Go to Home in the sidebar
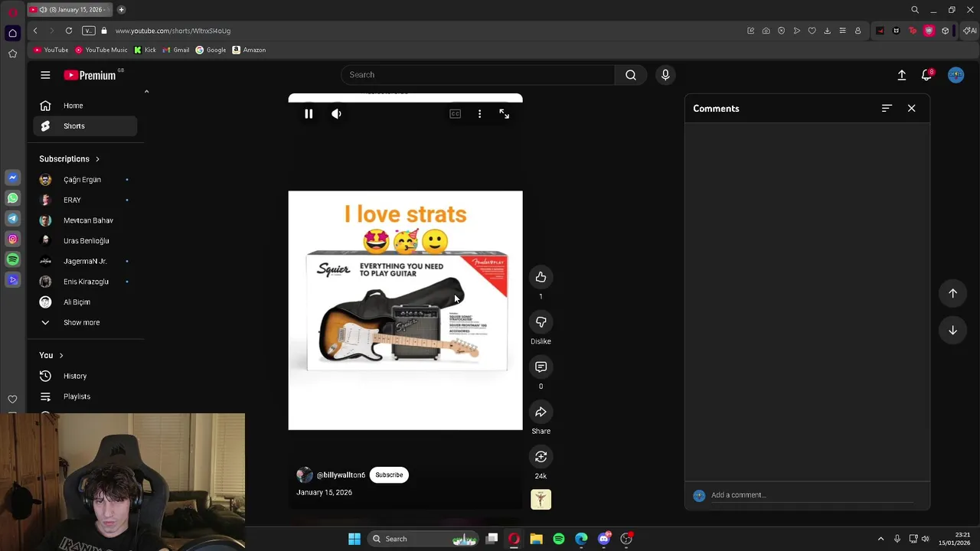 coord(85,106)
